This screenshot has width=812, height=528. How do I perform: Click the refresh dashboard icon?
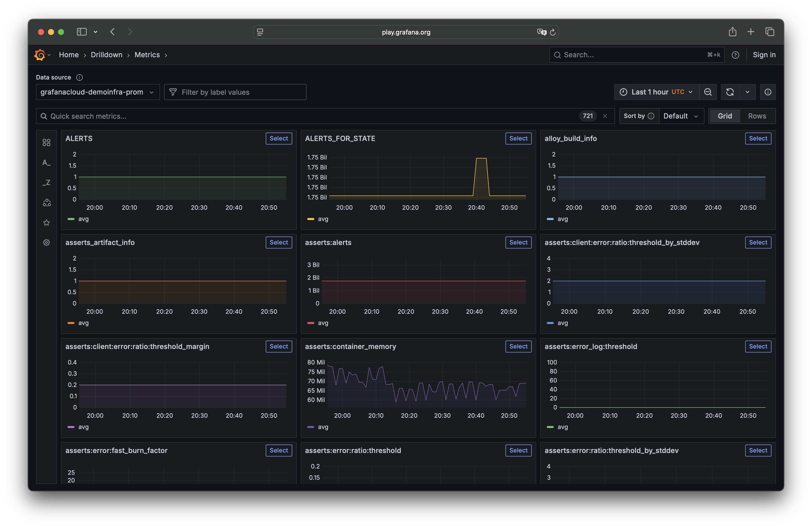coord(730,92)
